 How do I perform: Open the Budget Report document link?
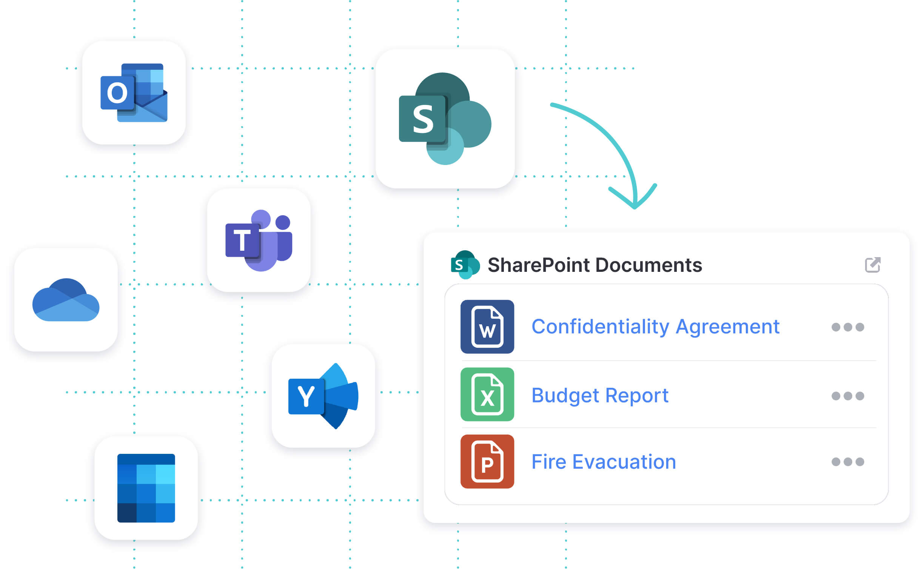pos(600,396)
